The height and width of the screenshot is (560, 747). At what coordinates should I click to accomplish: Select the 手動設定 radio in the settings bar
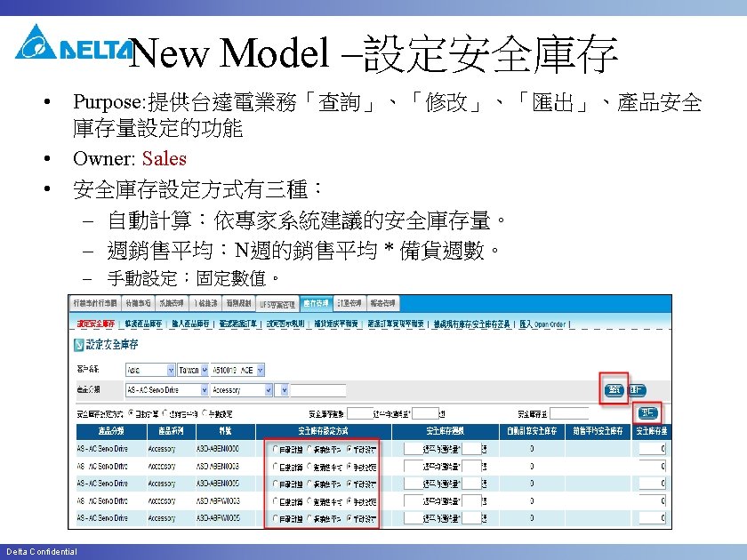pyautogui.click(x=205, y=413)
